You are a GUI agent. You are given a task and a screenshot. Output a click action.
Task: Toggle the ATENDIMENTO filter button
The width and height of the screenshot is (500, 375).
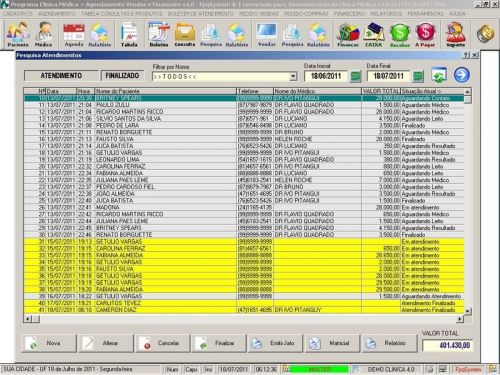61,76
